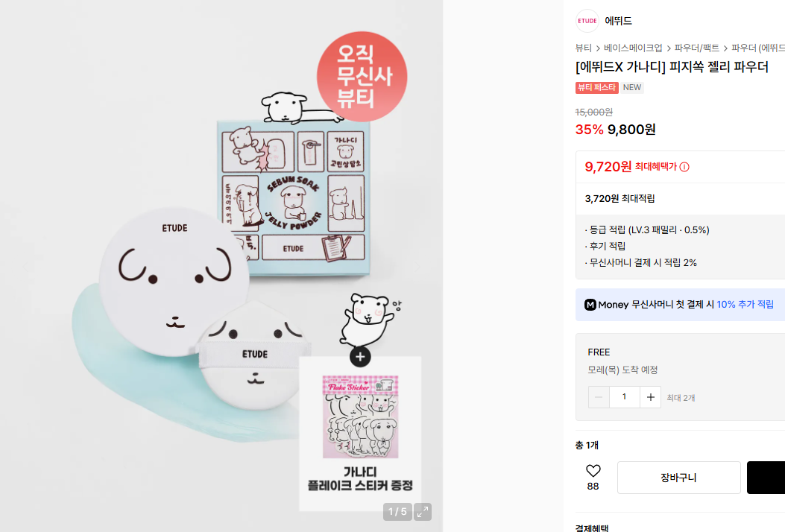Open the 10% 추가 적립 link
The width and height of the screenshot is (785, 532).
point(745,304)
